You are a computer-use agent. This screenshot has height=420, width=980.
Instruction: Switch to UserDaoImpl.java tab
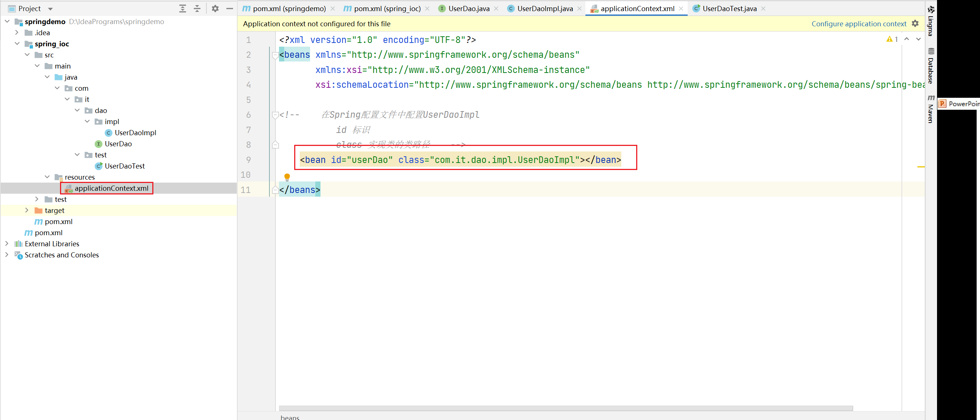[544, 9]
